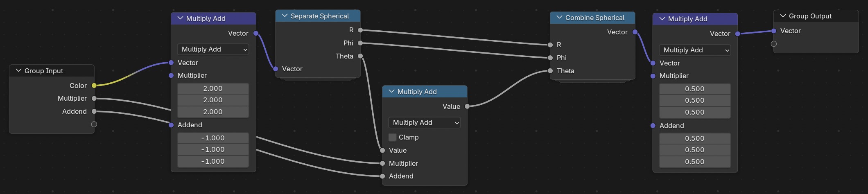Collapse the Group Output node
The width and height of the screenshot is (868, 194).
[783, 16]
